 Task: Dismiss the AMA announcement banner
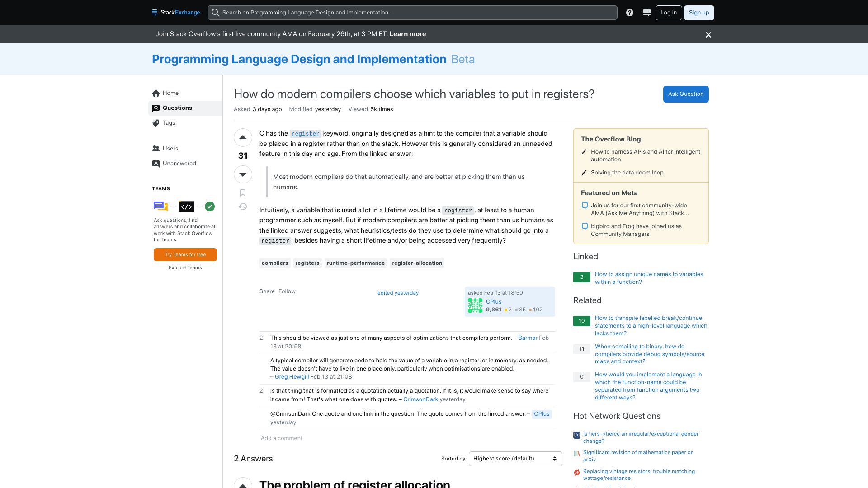click(x=708, y=35)
